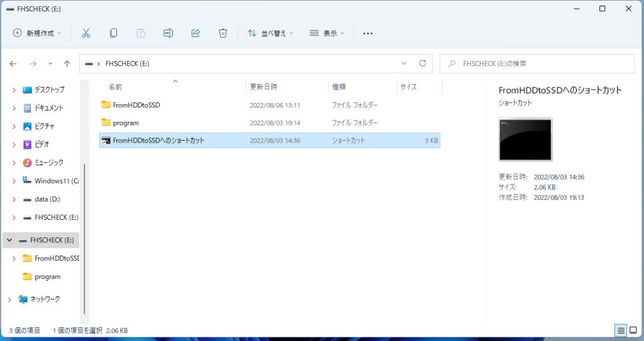Image resolution: width=644 pixels, height=341 pixels.
Task: Click the preview pane shortcut thumbnail
Action: pyautogui.click(x=525, y=139)
